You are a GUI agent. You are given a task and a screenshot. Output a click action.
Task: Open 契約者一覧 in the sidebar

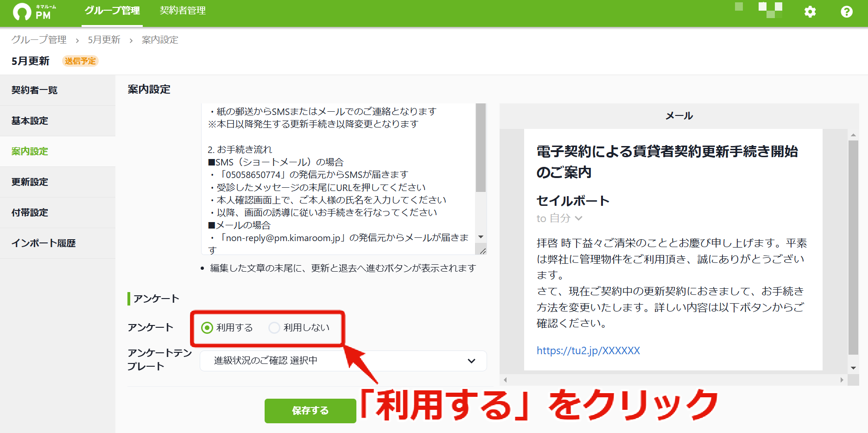57,90
